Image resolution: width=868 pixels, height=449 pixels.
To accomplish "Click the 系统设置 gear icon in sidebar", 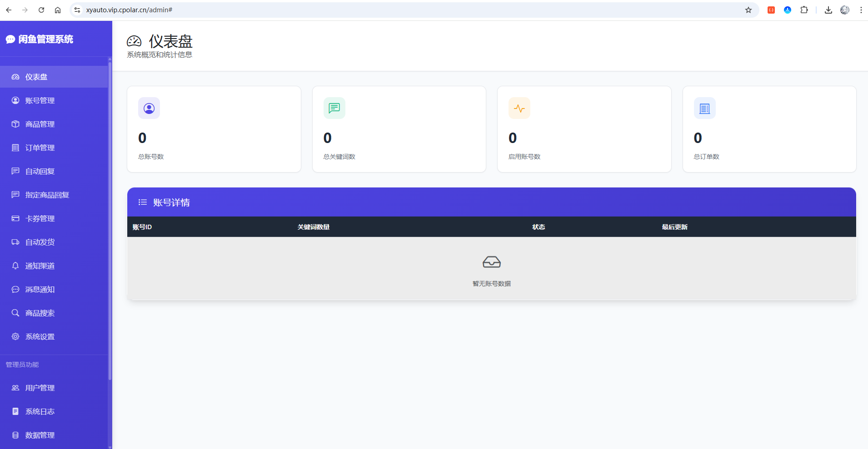I will pos(15,336).
